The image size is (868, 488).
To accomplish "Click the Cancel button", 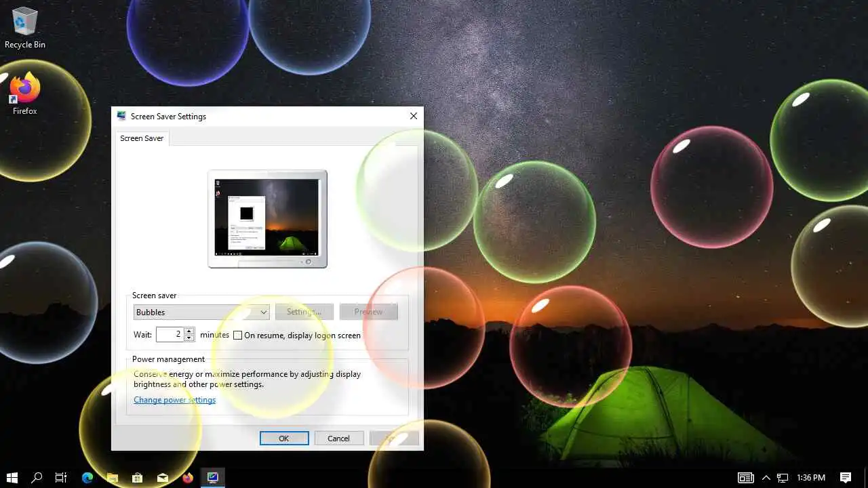I will pos(338,439).
